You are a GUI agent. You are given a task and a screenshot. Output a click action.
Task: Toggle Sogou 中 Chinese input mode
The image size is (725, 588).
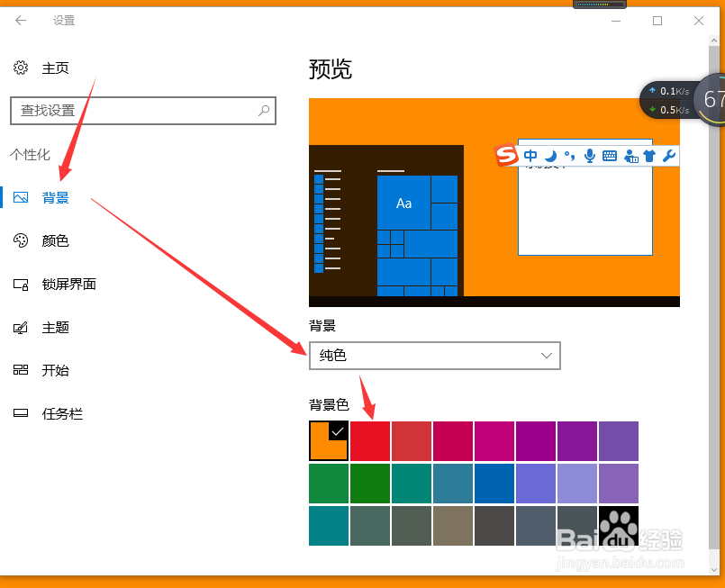point(530,156)
